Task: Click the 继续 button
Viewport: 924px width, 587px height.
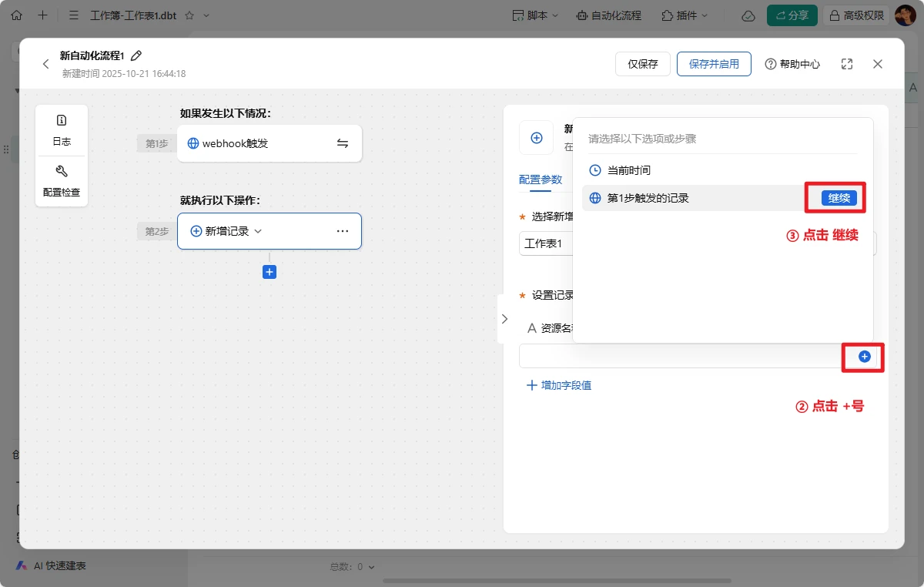Action: [839, 198]
